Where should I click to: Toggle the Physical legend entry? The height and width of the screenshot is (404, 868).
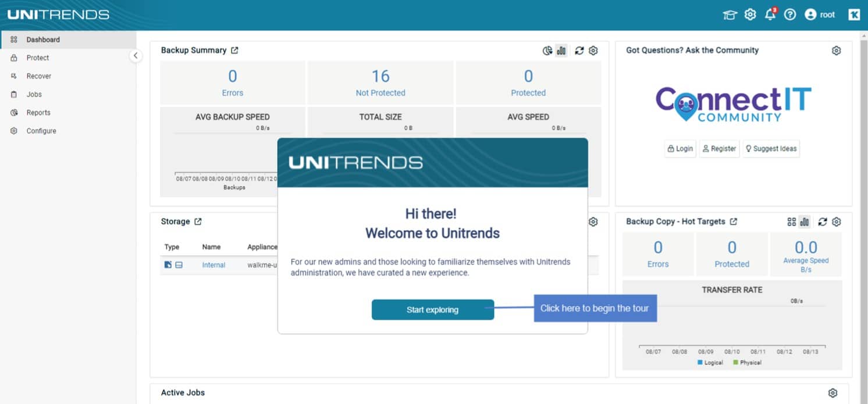click(748, 363)
